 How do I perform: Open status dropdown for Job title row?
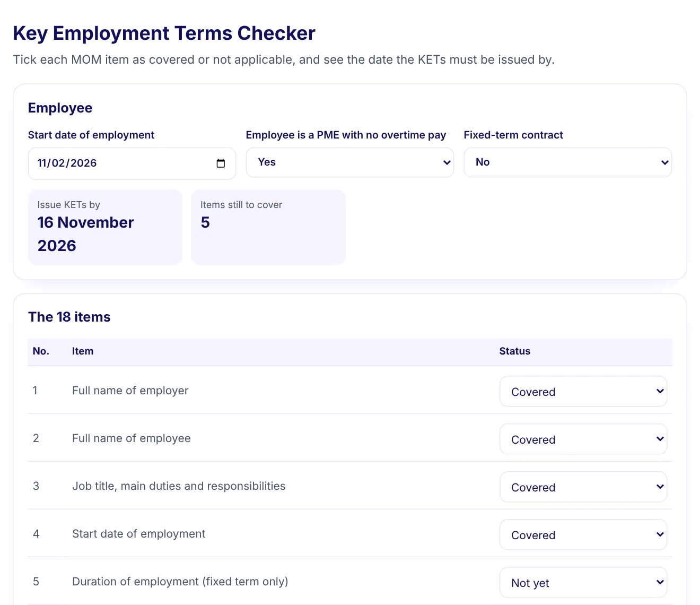click(583, 487)
